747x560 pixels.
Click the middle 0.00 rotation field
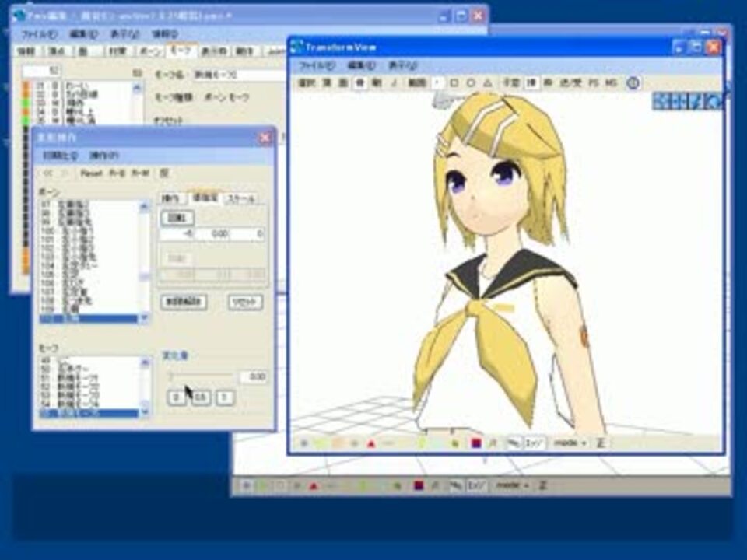tap(212, 234)
